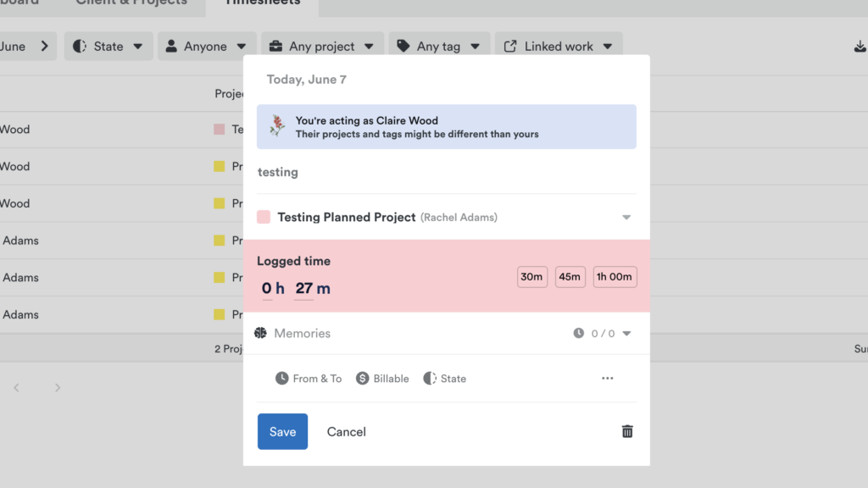868x488 pixels.
Task: Click the Logged time label
Action: [293, 261]
